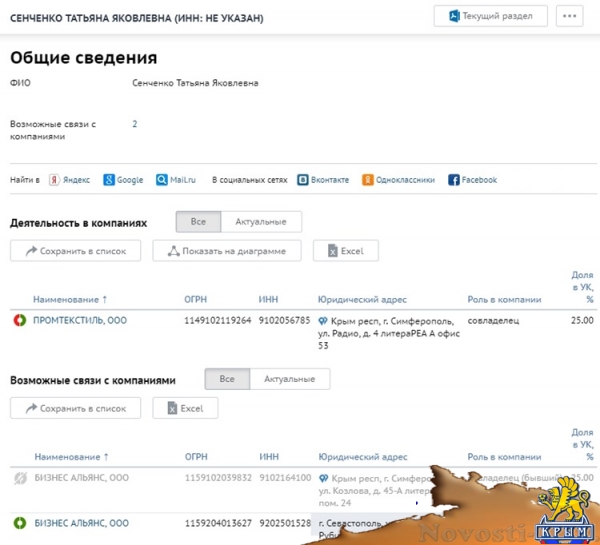Viewport: 600px width, 545px height.
Task: Click the map pin icon in Симферополь address
Action: [x=322, y=321]
